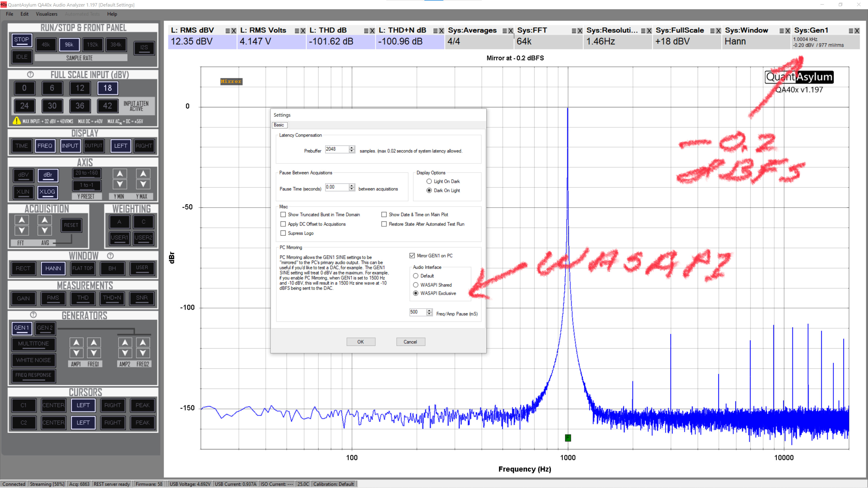Enable the Supress Logo checkbox
Image resolution: width=868 pixels, height=488 pixels.
283,233
